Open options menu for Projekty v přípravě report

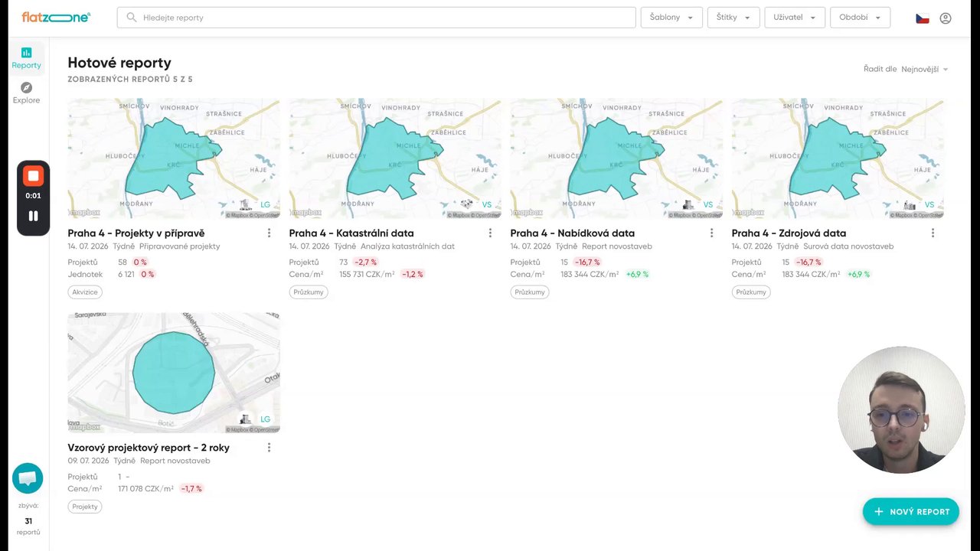point(269,233)
